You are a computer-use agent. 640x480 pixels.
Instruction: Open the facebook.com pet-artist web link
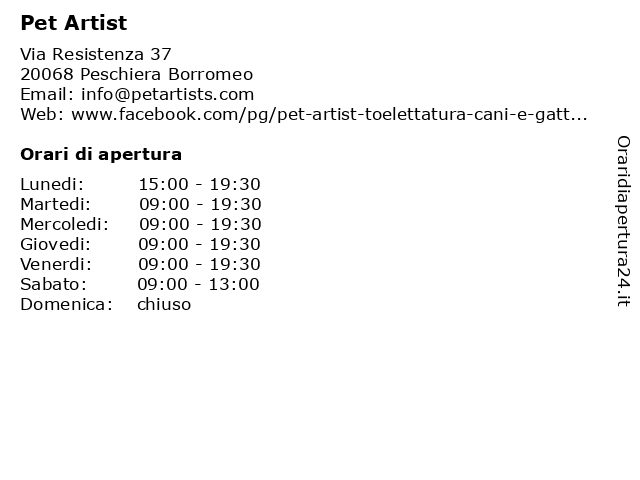coord(329,114)
